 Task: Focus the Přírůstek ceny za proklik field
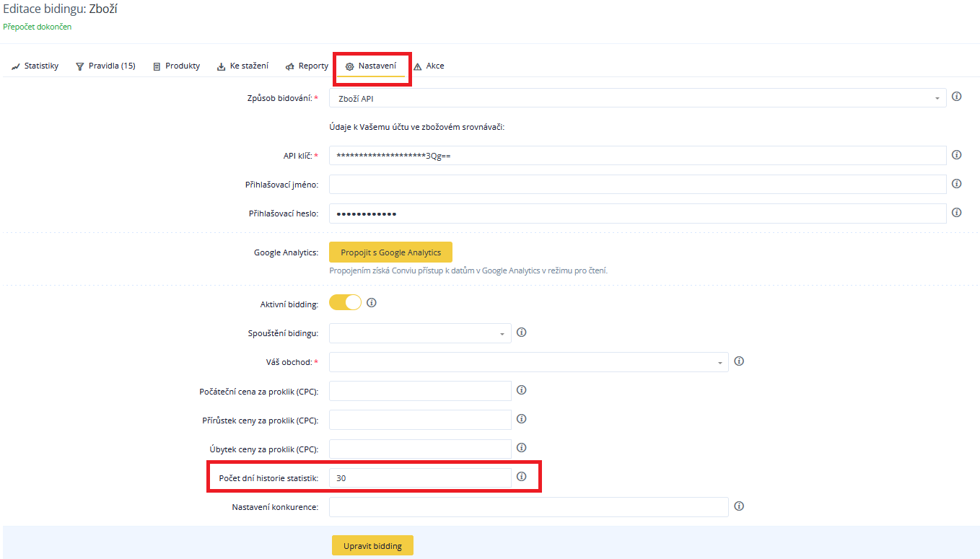click(420, 420)
